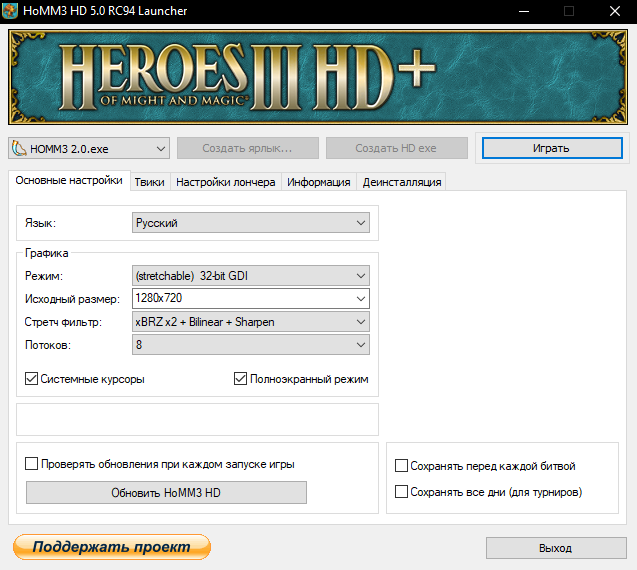Disable the Полноэкранный режим checkbox
Viewport: 637px width, 570px height.
[240, 379]
